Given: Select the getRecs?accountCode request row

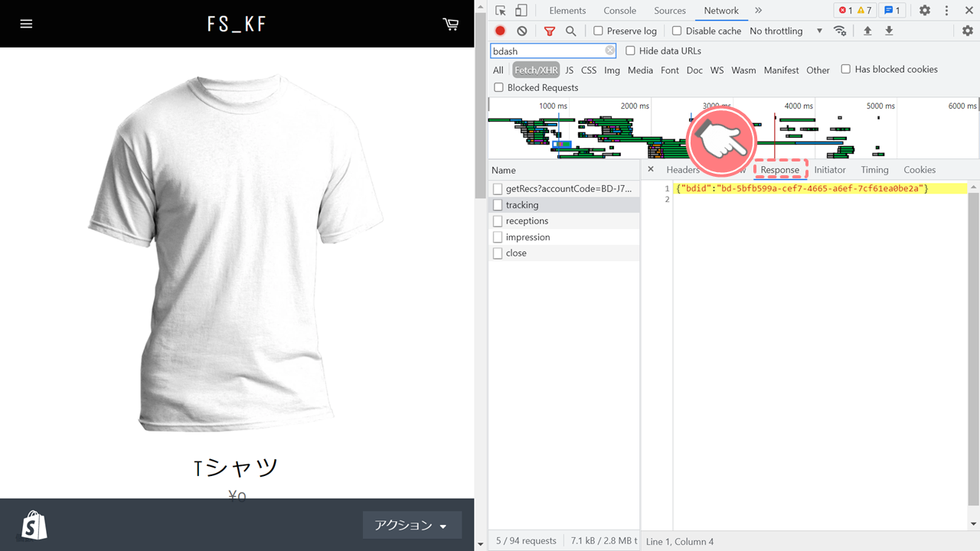Looking at the screenshot, I should coord(563,188).
